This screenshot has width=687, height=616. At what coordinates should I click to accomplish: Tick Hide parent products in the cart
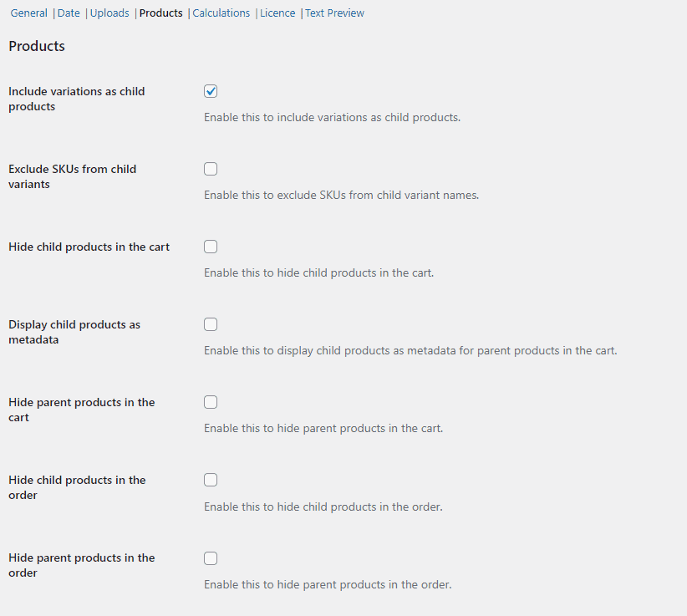coord(211,402)
